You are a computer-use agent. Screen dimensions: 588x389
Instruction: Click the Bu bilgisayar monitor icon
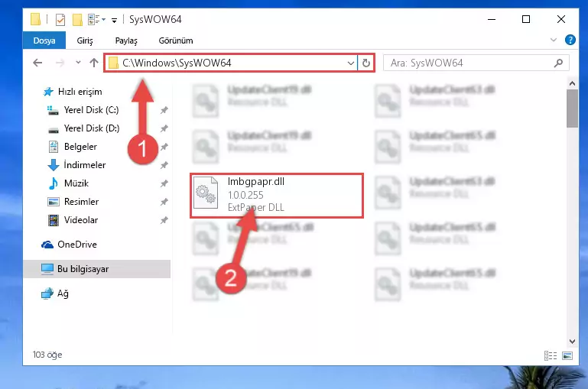47,269
